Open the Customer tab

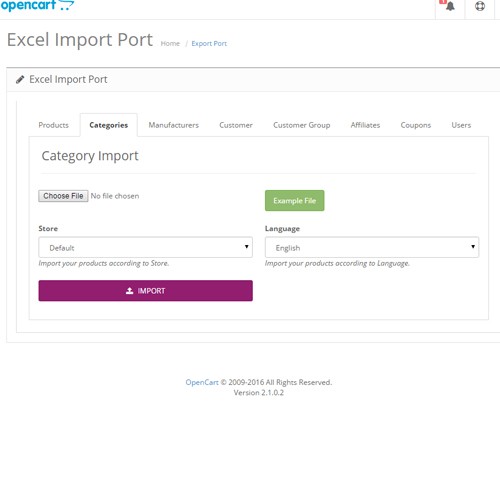click(236, 125)
